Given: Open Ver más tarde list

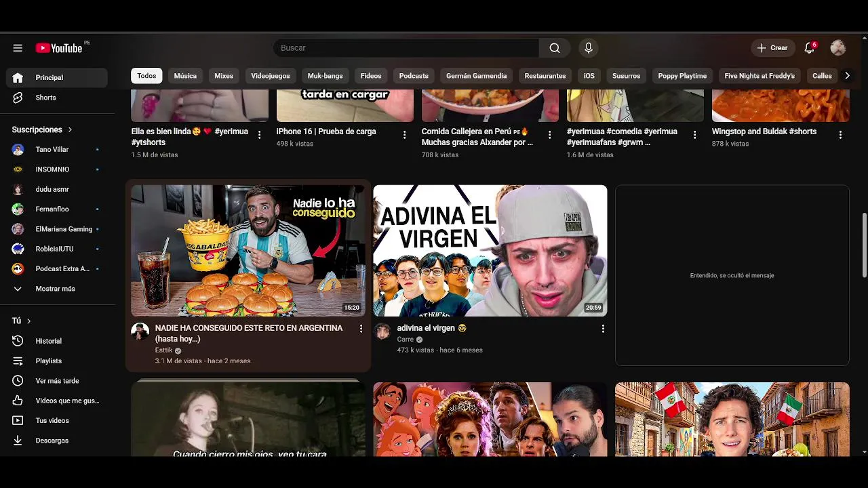Looking at the screenshot, I should pyautogui.click(x=57, y=381).
